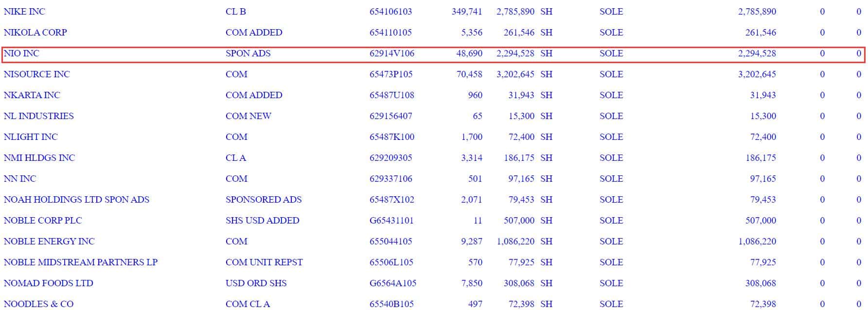Screen dimensions: 868x310
Task: Select the NOBLE CORP PLC name
Action: (43, 221)
